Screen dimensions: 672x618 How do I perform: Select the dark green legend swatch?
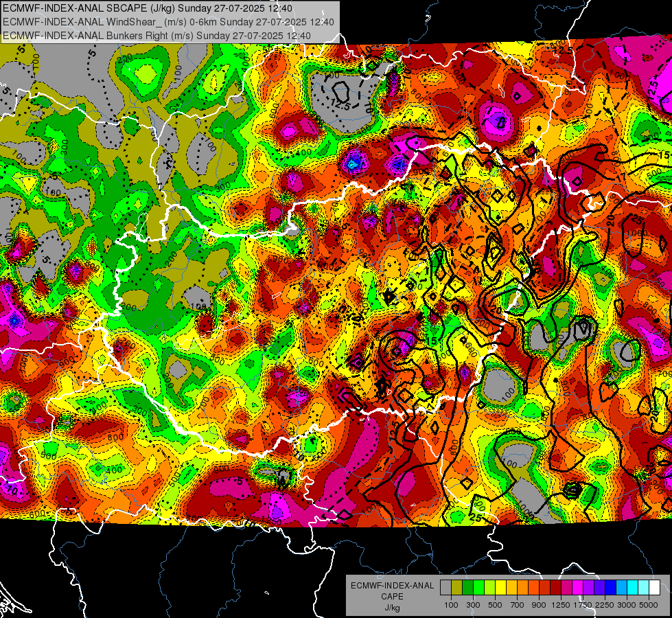click(x=467, y=588)
